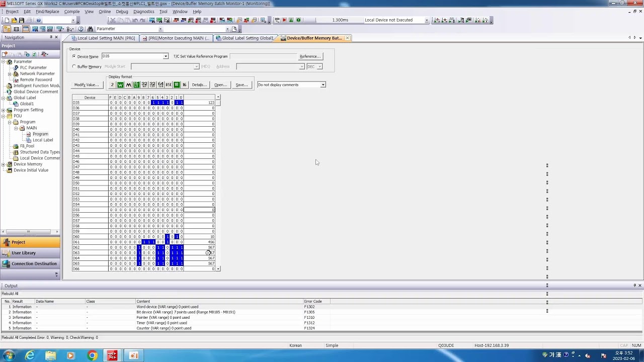Click the binoculars find icon
Image resolution: width=644 pixels, height=362 pixels.
[90, 29]
